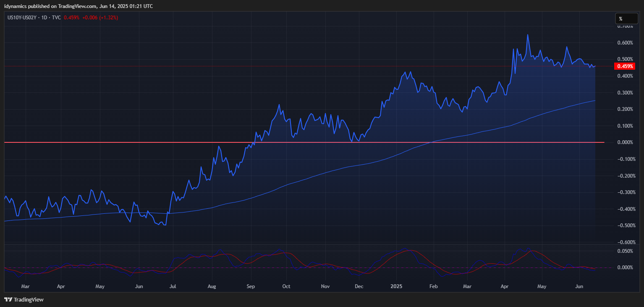The width and height of the screenshot is (644, 307).
Task: Click the 0.000% label beside the red line
Action: [625, 142]
